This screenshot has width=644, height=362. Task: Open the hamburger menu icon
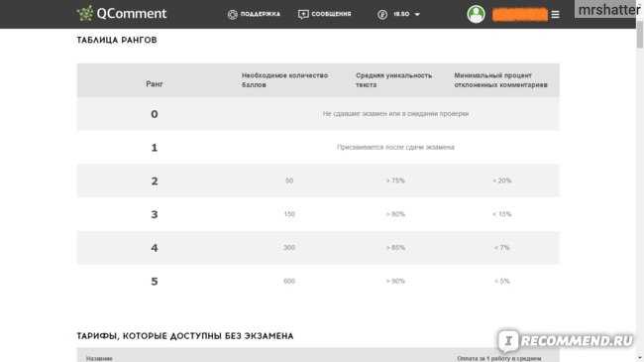555,15
